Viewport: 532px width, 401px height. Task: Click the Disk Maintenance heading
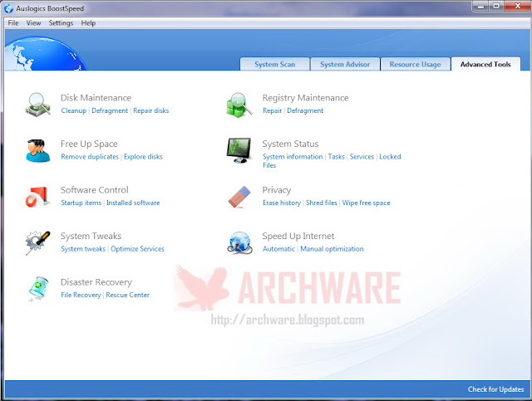click(x=96, y=98)
